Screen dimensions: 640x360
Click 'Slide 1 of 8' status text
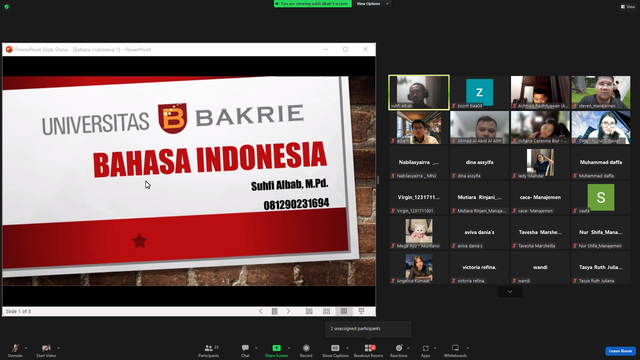(18, 311)
